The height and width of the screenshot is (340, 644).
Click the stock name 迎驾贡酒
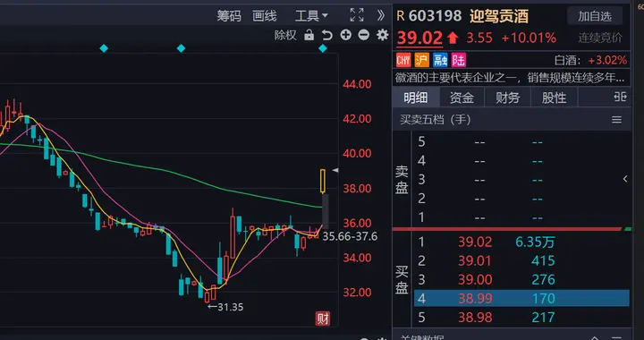499,16
